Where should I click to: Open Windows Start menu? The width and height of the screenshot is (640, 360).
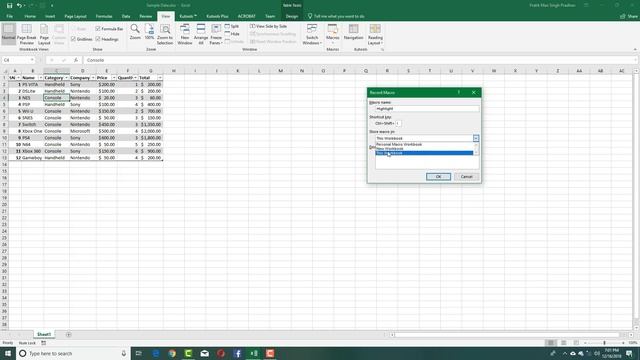pyautogui.click(x=8, y=353)
